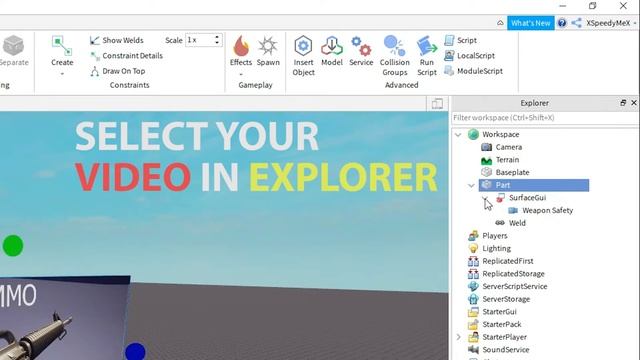Select Camera in Explorer
Image resolution: width=640 pixels, height=360 pixels.
tap(509, 147)
